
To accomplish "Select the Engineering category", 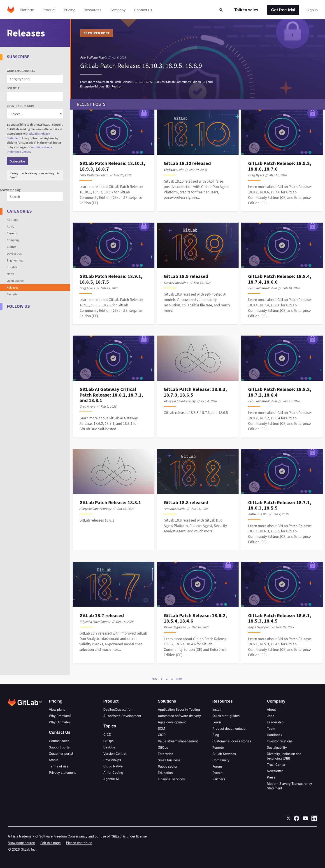I will point(15,261).
